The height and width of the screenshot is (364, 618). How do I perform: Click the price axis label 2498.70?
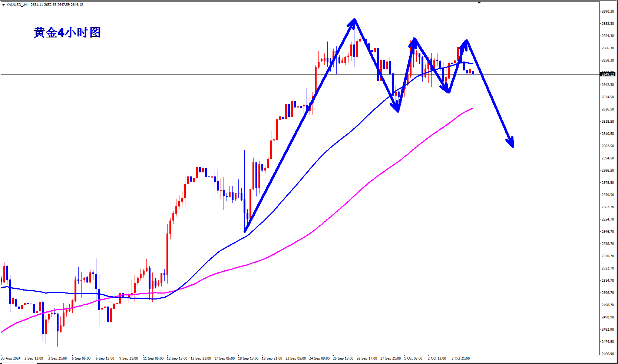(608, 305)
